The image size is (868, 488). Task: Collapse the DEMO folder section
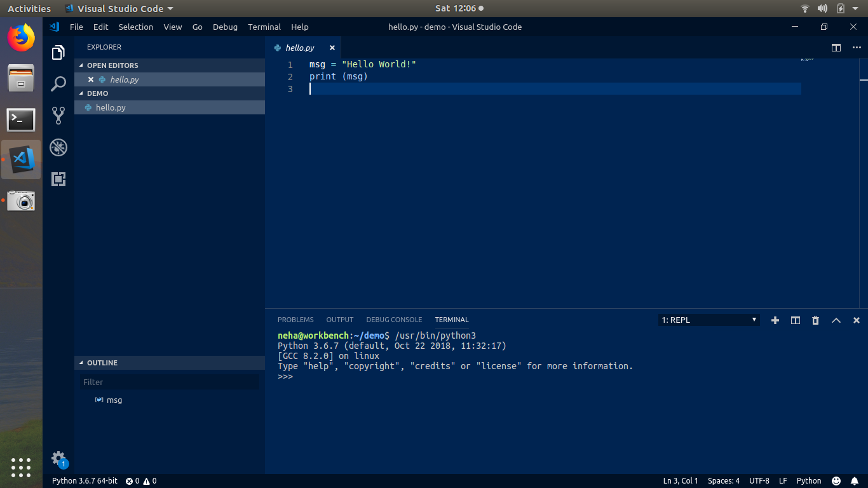pos(170,93)
